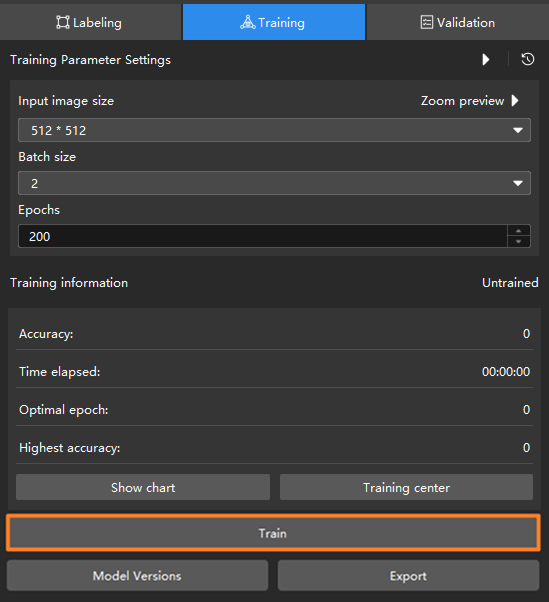Click the Validation tab checklist icon
This screenshot has height=602, width=549.
pyautogui.click(x=427, y=22)
